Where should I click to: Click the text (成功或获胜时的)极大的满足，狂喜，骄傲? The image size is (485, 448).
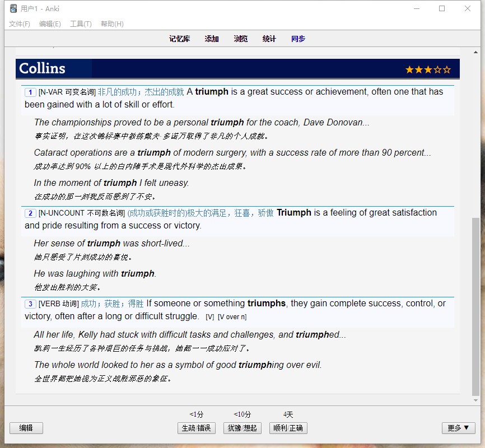200,213
